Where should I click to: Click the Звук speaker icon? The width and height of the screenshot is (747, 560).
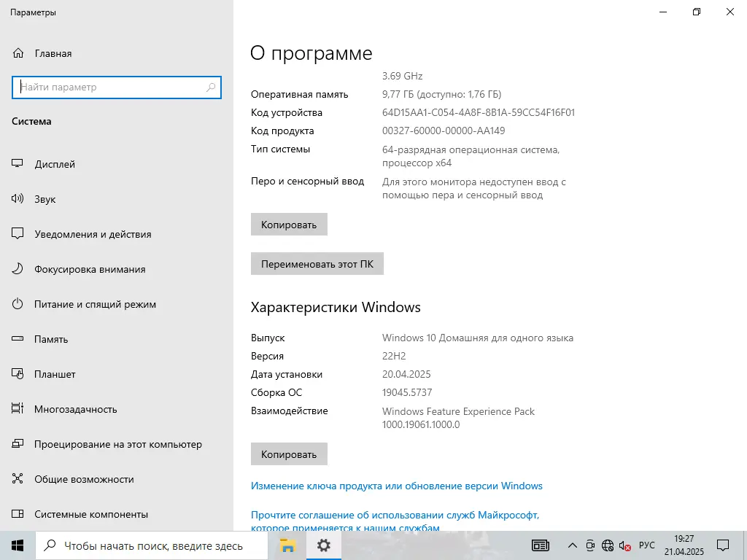click(18, 199)
